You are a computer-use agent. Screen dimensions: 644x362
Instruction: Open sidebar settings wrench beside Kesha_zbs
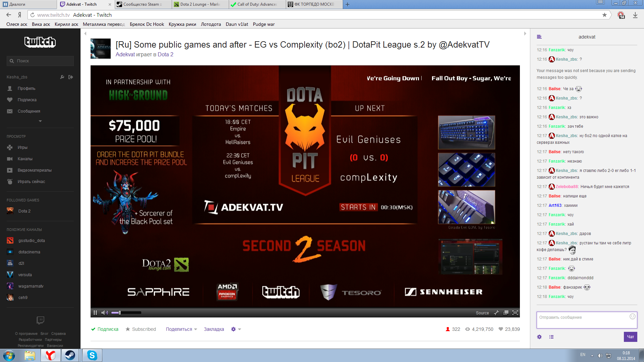[62, 77]
